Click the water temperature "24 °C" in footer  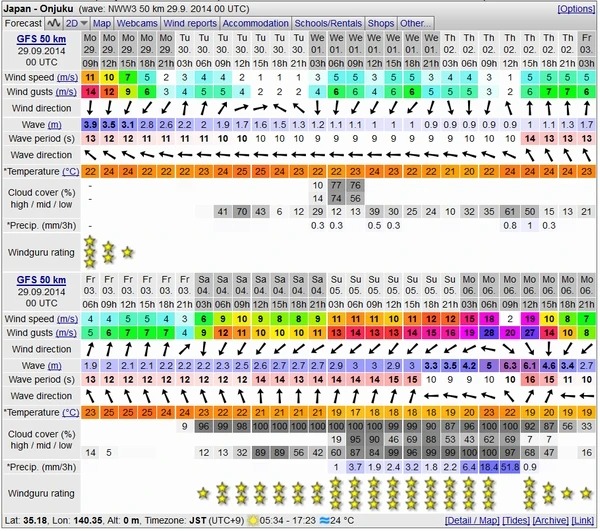pyautogui.click(x=342, y=521)
